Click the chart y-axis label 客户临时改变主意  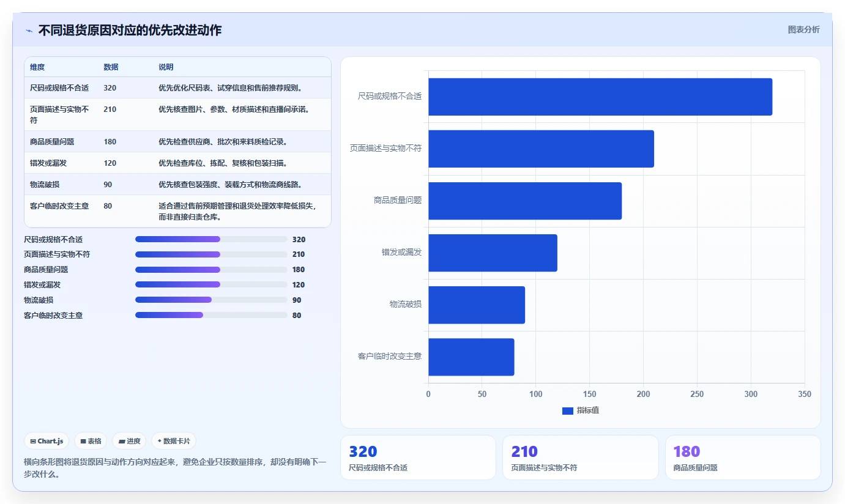click(x=390, y=357)
